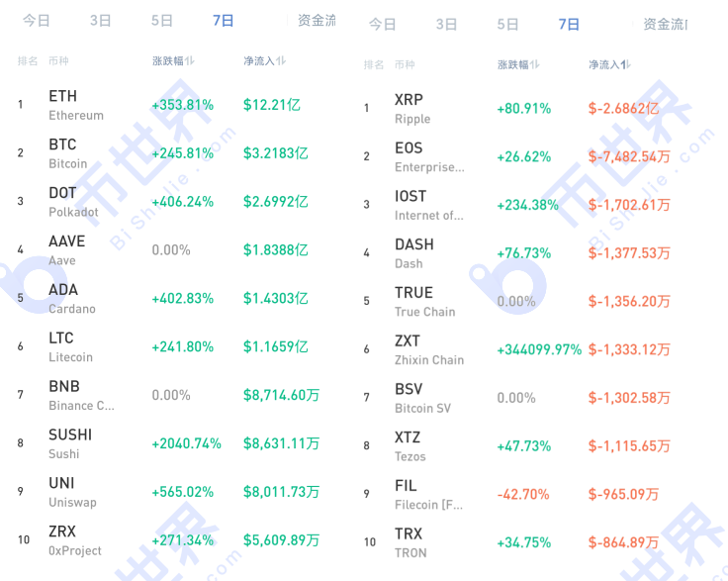Screen dimensions: 728x581
Task: Sort by 净流入 in the XRP-led list
Action: tap(609, 64)
